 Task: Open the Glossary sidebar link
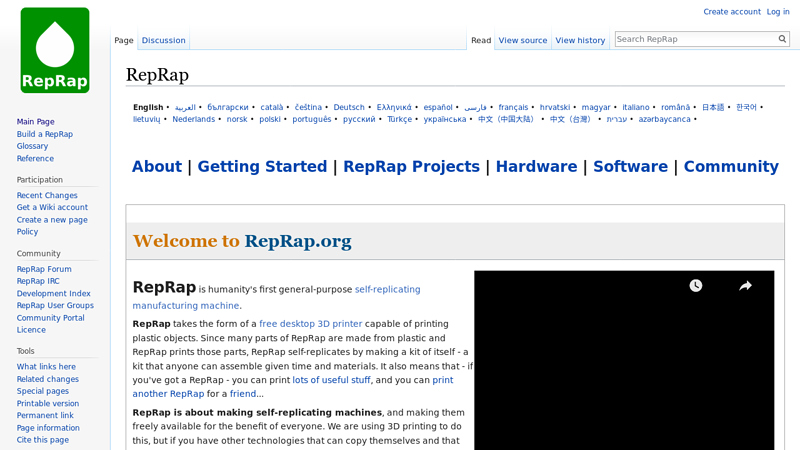[32, 146]
